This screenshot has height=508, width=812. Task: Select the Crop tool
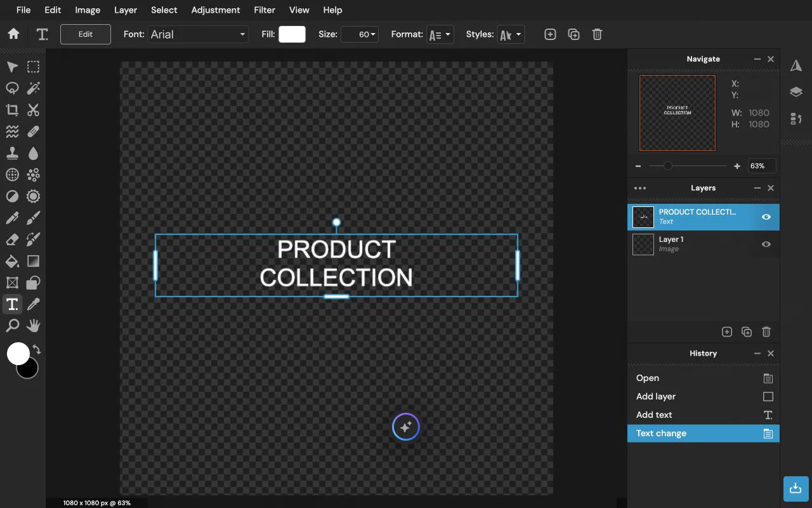click(x=12, y=110)
